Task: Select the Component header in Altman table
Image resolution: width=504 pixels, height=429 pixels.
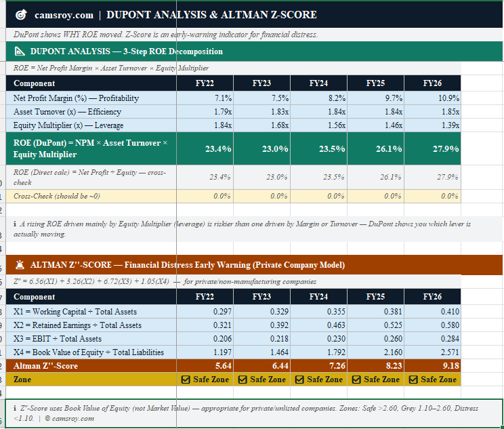Action: point(91,297)
